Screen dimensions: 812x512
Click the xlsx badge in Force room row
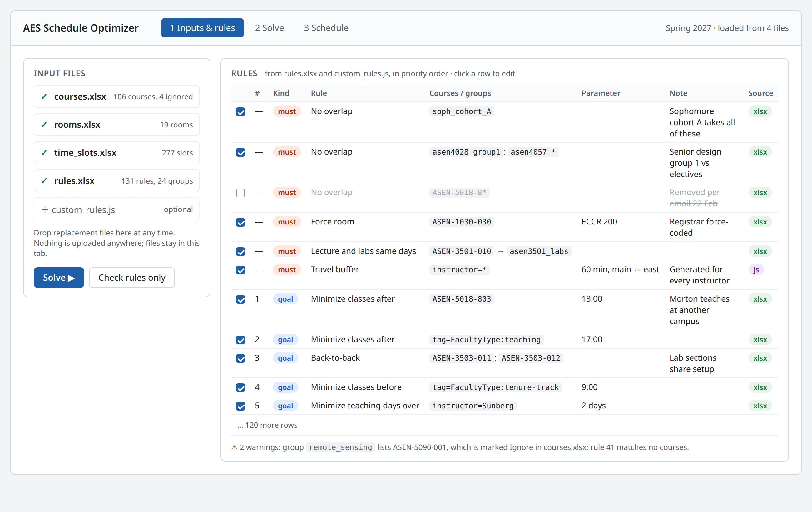[x=760, y=222]
